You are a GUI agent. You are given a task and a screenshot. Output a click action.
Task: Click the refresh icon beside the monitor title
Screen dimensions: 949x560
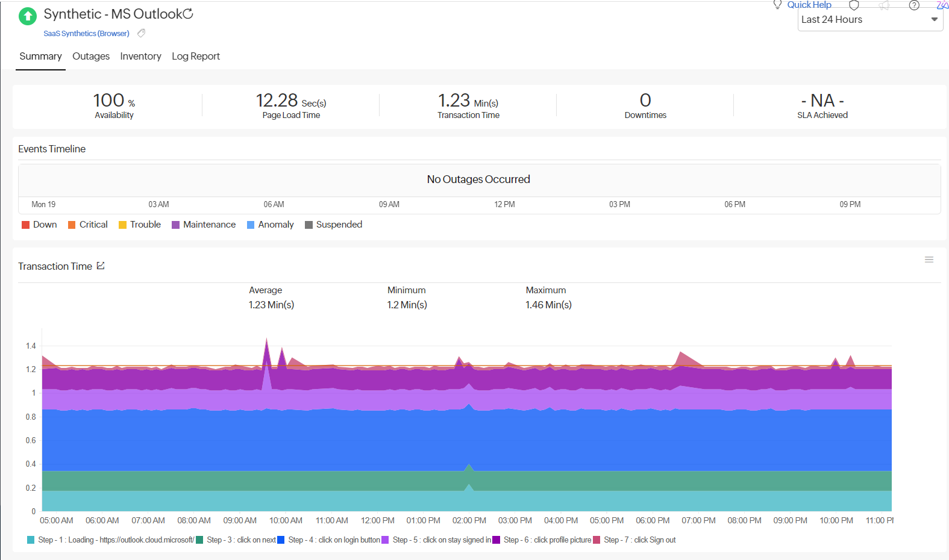pos(188,14)
